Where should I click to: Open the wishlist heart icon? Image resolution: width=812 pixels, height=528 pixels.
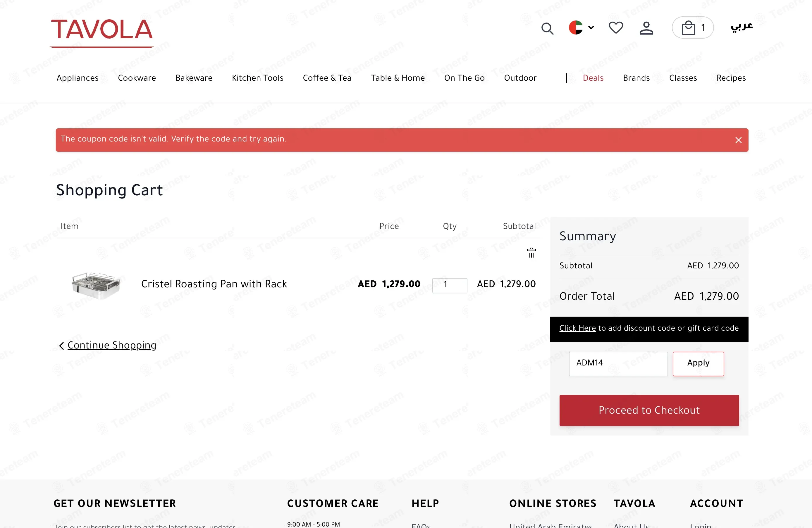click(616, 27)
